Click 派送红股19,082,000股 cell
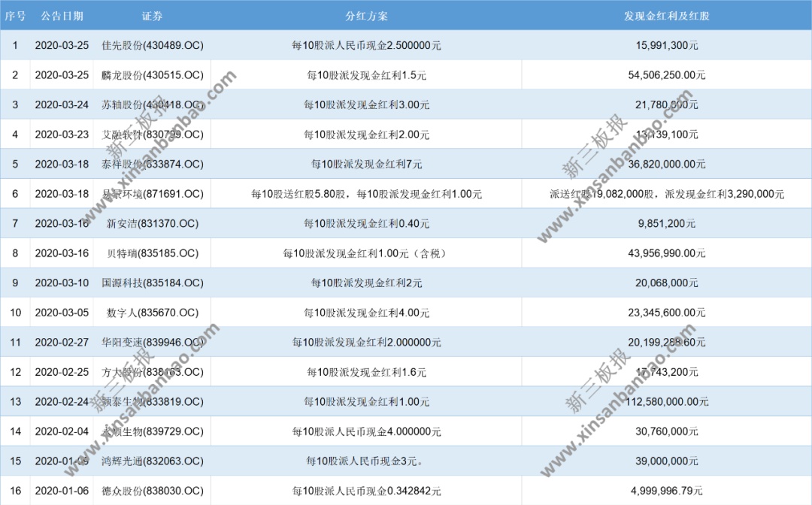 pos(666,194)
